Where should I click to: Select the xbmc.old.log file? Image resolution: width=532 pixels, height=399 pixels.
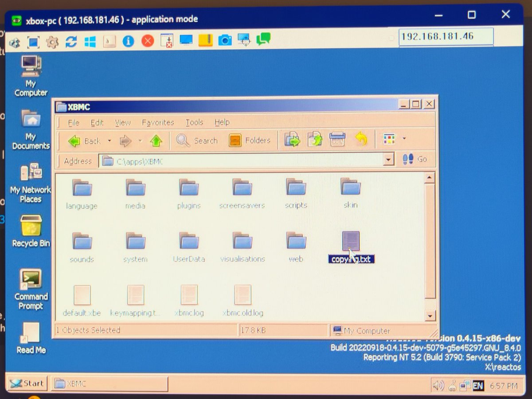pos(243,301)
